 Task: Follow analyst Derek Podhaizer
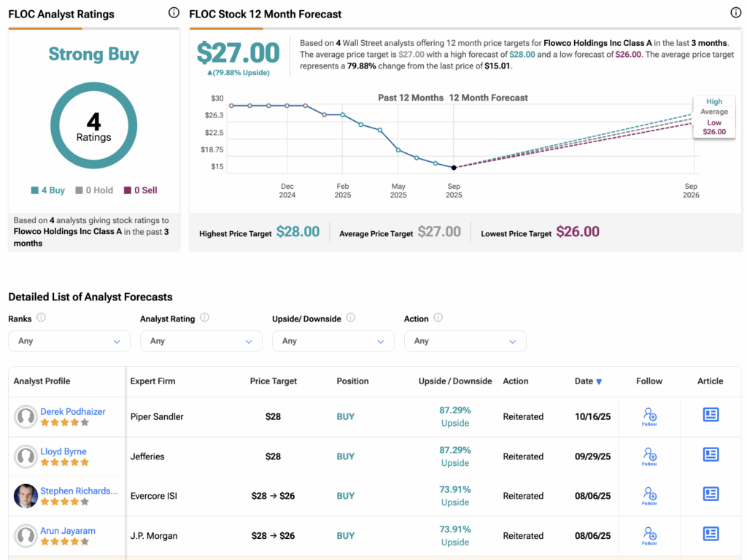649,416
